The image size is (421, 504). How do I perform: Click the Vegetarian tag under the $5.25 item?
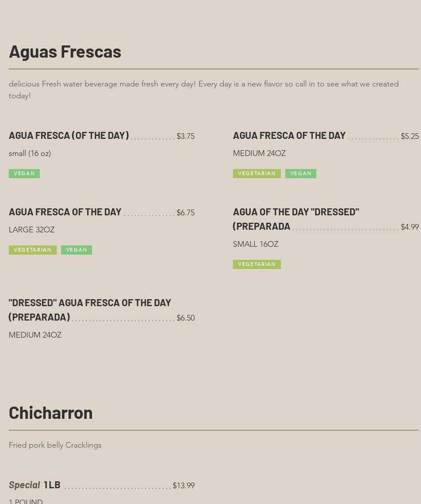pyautogui.click(x=257, y=173)
